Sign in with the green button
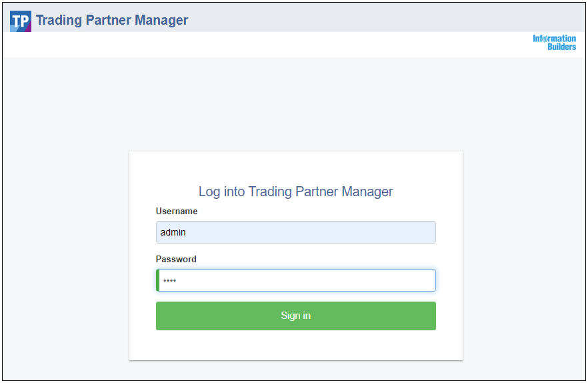 pos(296,316)
